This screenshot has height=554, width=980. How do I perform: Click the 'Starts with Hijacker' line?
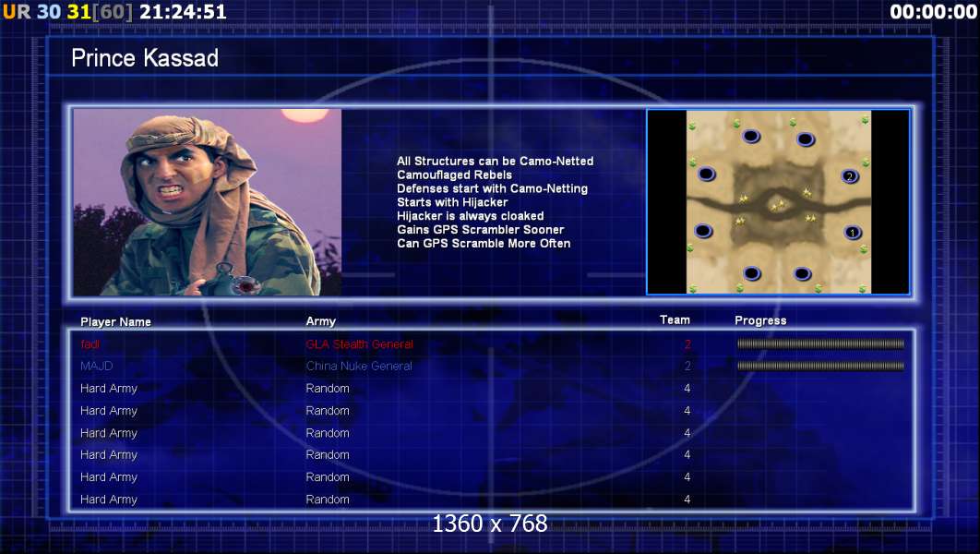pos(452,202)
